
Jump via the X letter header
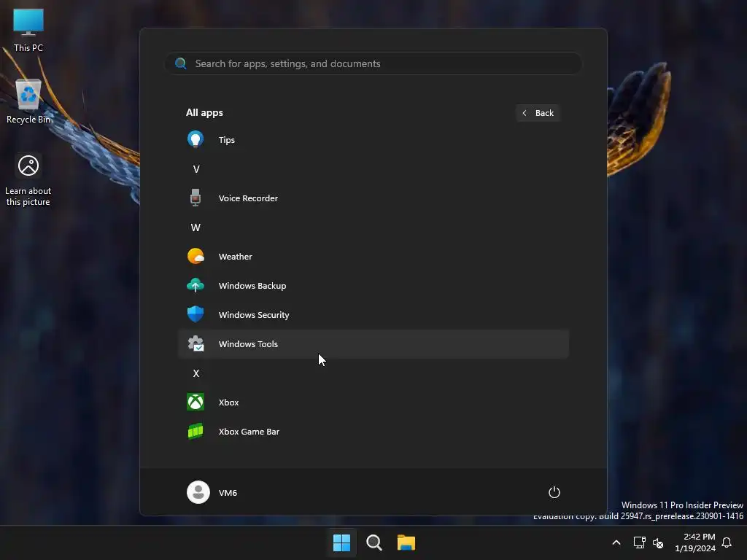tap(196, 373)
